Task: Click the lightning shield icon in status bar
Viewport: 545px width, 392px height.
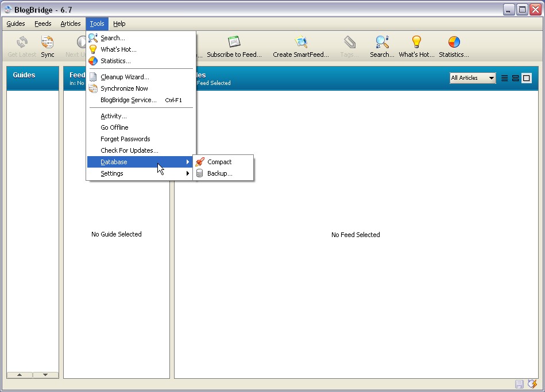Action: 532,383
